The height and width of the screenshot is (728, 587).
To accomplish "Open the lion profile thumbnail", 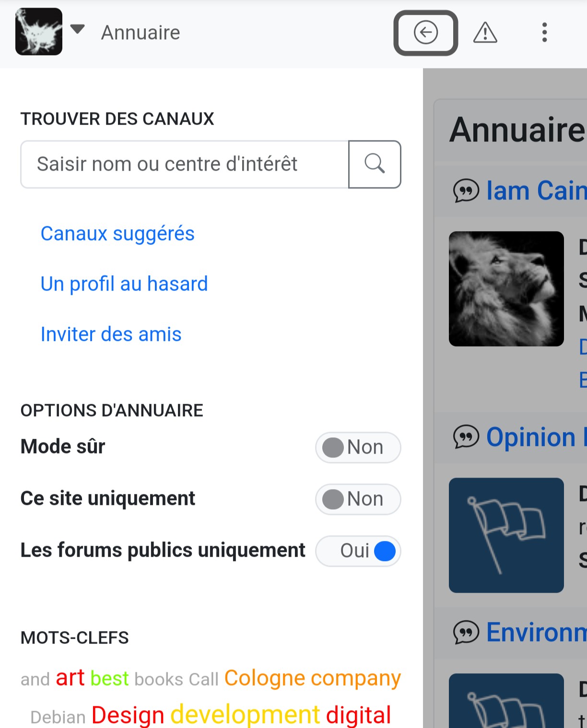I will pos(506,289).
